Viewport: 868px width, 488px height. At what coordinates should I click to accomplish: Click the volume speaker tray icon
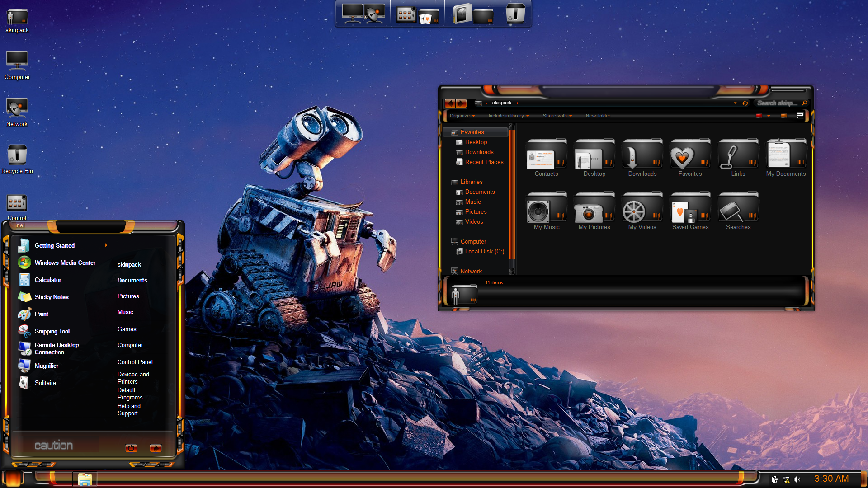[x=797, y=479]
